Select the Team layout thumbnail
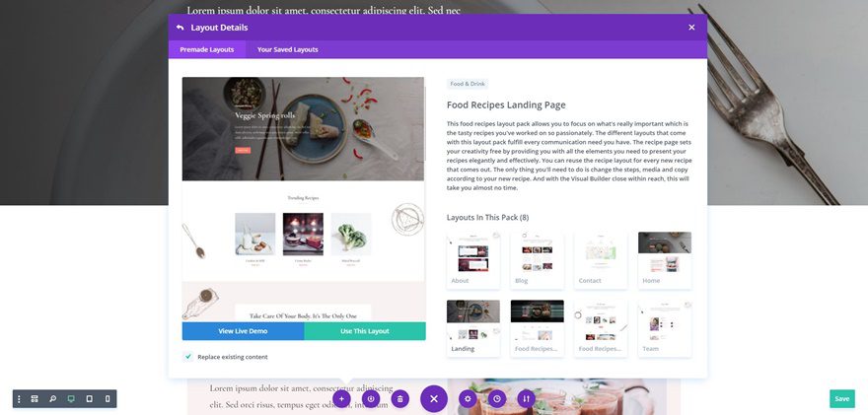Image resolution: width=868 pixels, height=415 pixels. tap(664, 328)
